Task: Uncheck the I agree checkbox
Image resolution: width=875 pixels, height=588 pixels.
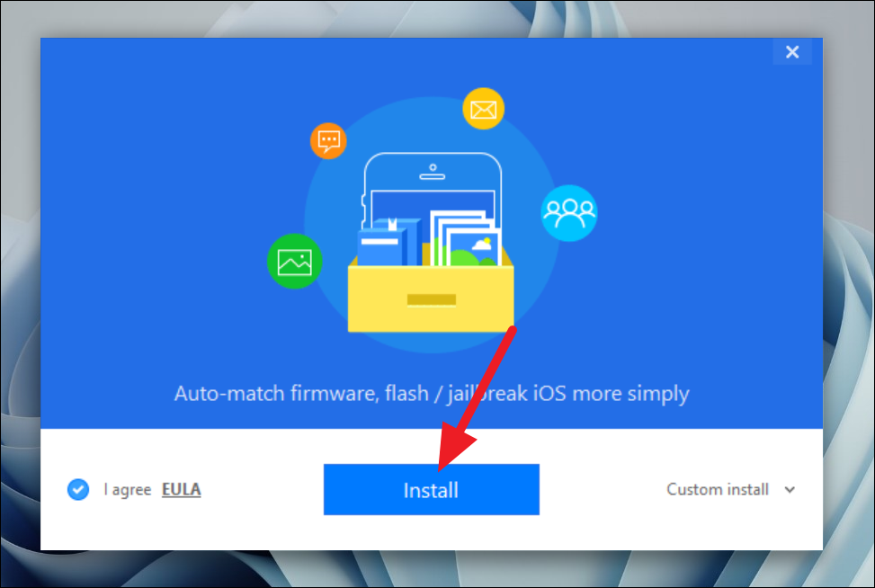Action: (78, 490)
